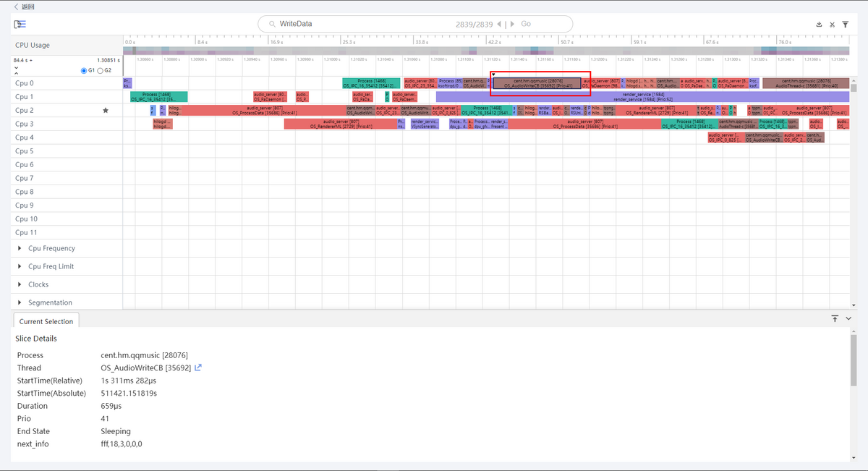
Task: Click the WriteData search input field
Action: click(362, 24)
